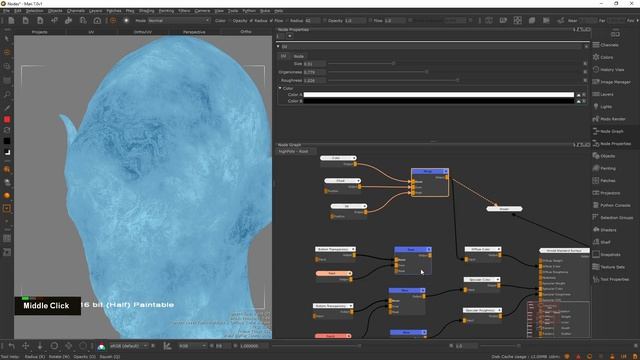Open the Channels menu
Viewport: 640px width, 360px height.
(76, 11)
